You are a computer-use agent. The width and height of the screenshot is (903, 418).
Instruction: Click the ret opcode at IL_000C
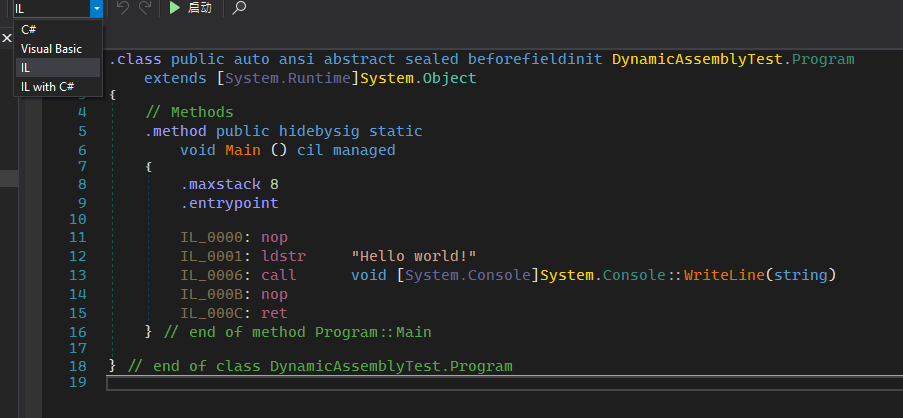[274, 313]
